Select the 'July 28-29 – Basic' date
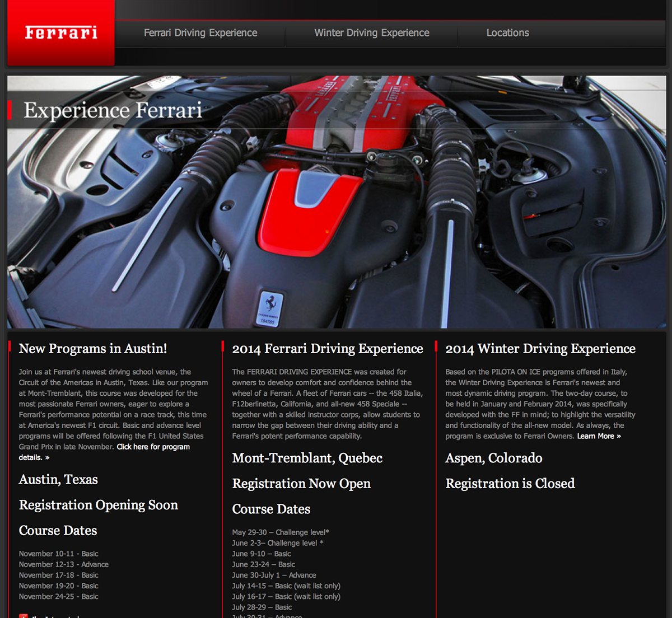 click(262, 607)
